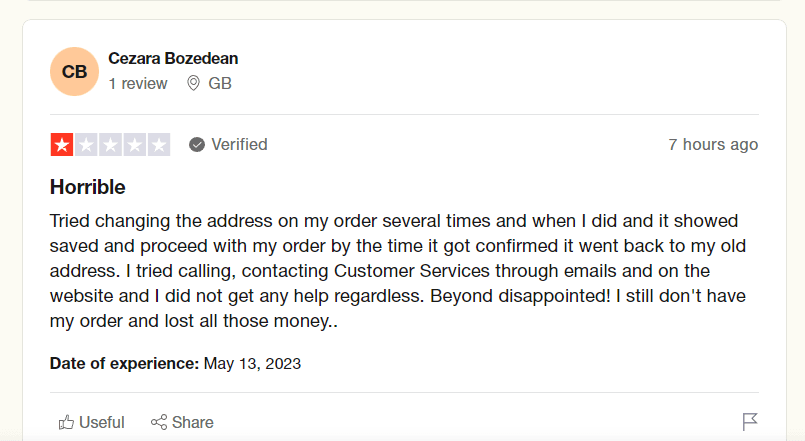The image size is (805, 441).
Task: Click the CB avatar circle
Action: tap(74, 72)
